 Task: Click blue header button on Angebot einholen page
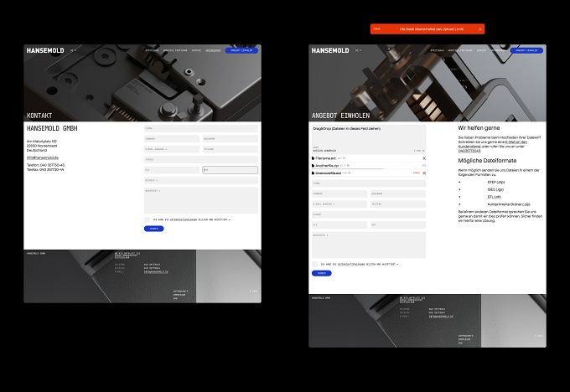pos(526,50)
